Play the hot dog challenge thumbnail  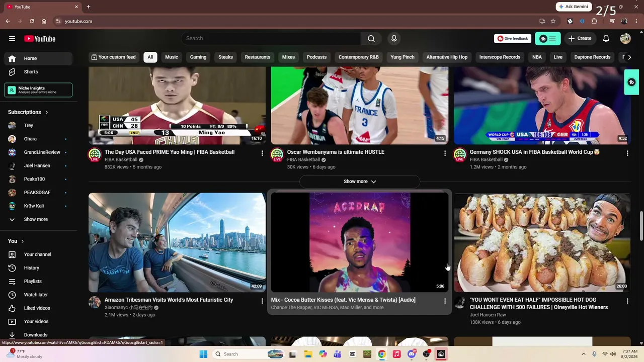pos(542,242)
